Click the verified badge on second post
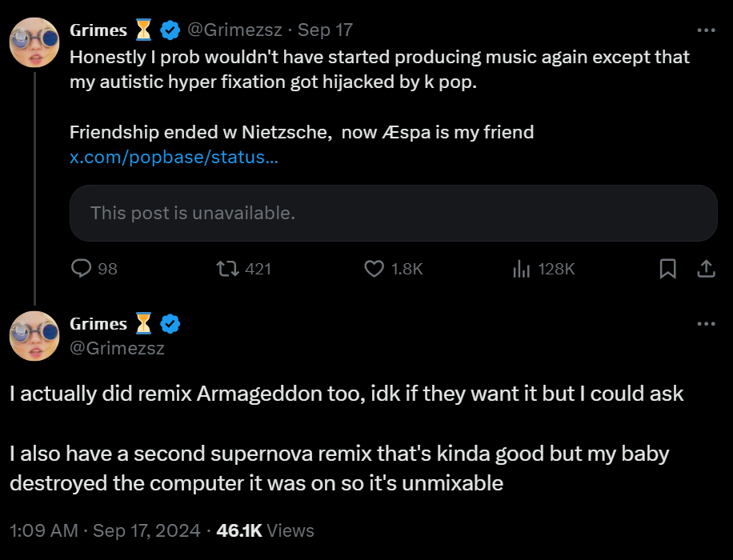This screenshot has height=560, width=733. pos(170,324)
